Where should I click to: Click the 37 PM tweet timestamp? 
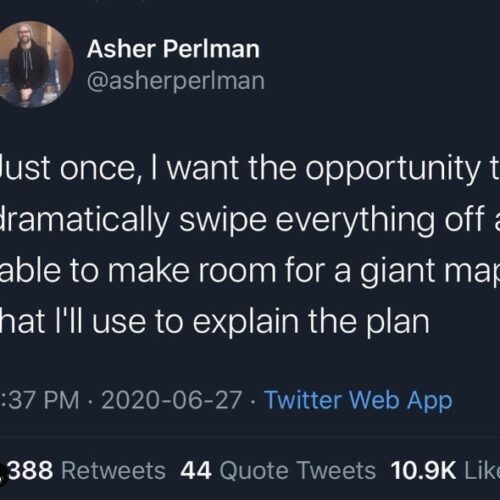point(39,400)
